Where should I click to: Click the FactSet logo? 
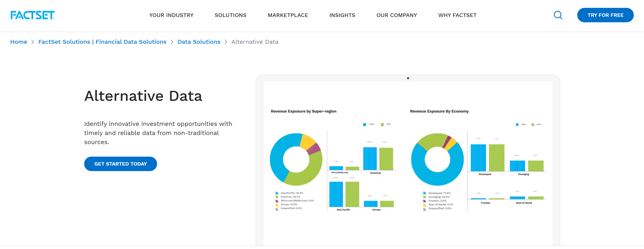pyautogui.click(x=33, y=15)
